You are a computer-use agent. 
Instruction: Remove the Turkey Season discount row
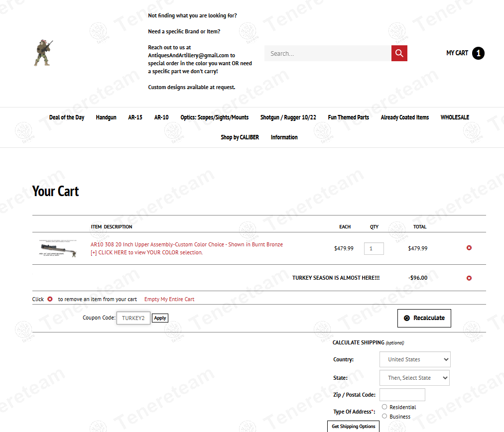[x=469, y=278]
